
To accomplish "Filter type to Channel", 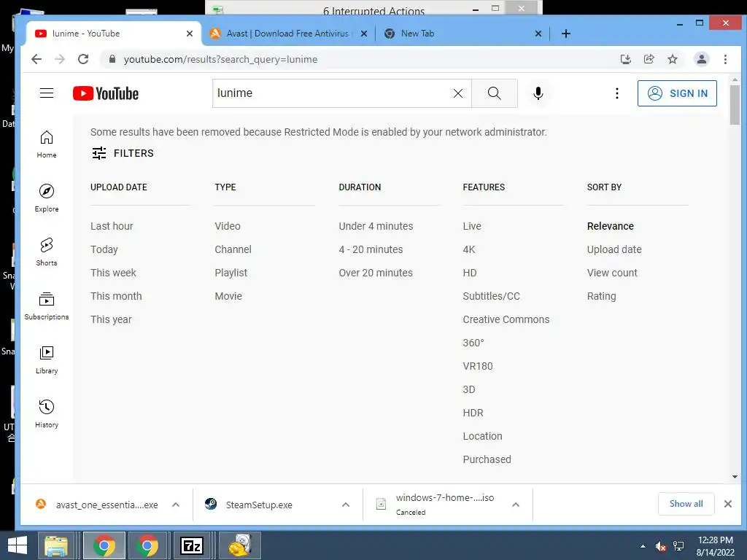I will (x=233, y=249).
